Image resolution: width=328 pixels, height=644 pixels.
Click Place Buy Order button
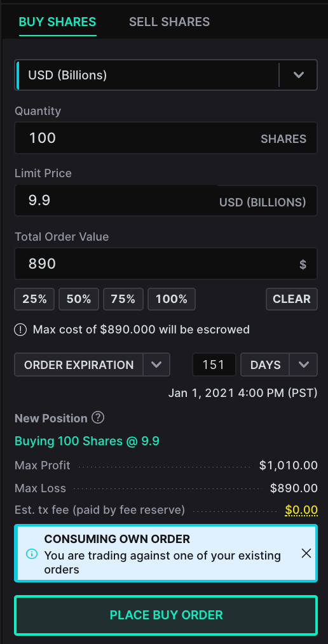point(166,615)
